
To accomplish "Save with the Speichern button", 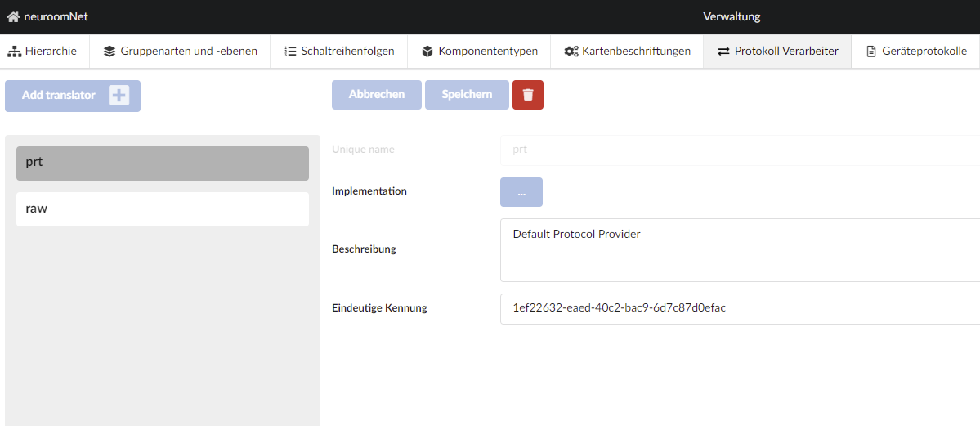I will [467, 95].
